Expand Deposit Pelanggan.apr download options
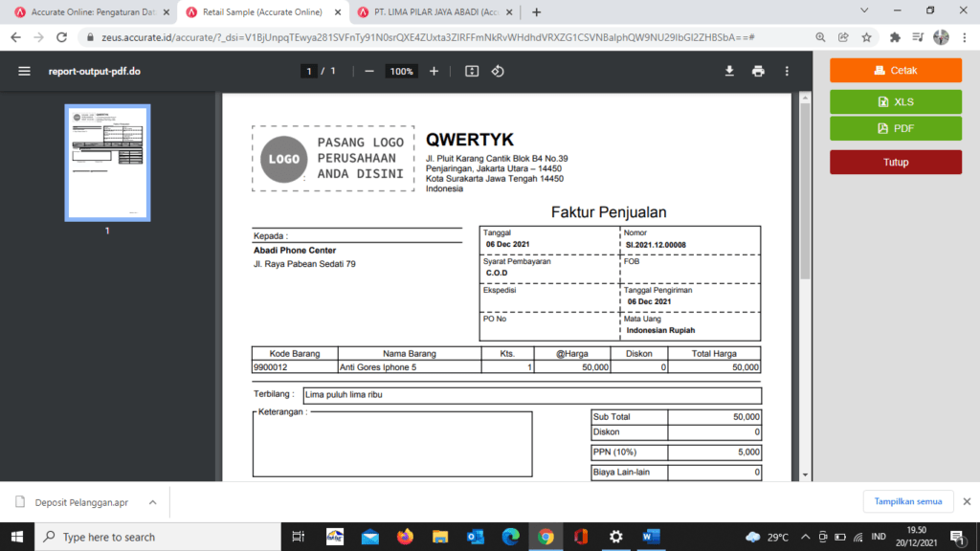This screenshot has width=980, height=551. [152, 502]
